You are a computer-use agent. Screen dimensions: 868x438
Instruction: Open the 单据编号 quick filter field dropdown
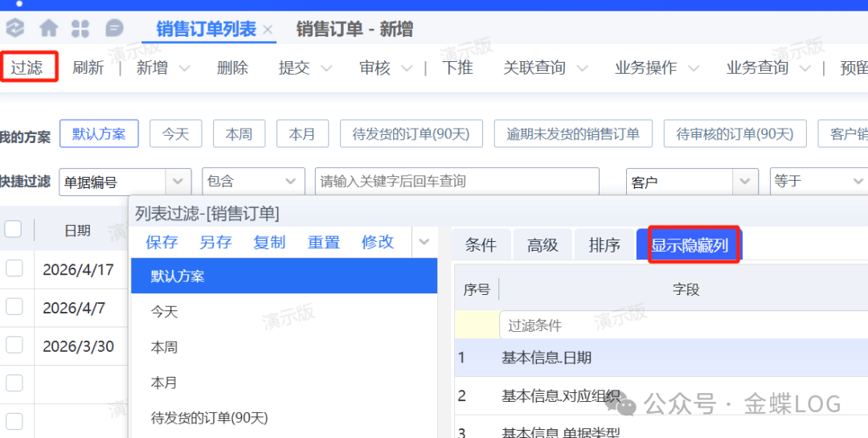point(178,182)
